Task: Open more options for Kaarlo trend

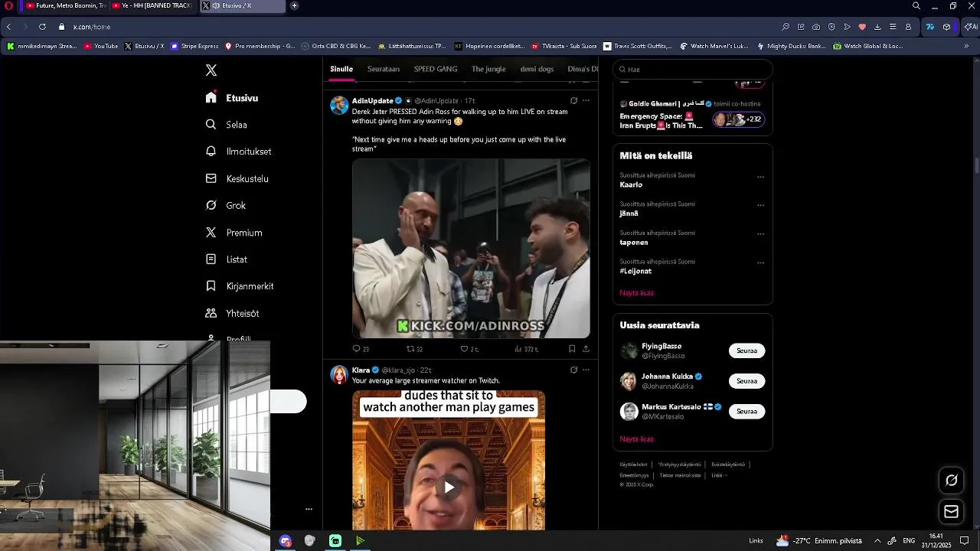Action: click(760, 177)
